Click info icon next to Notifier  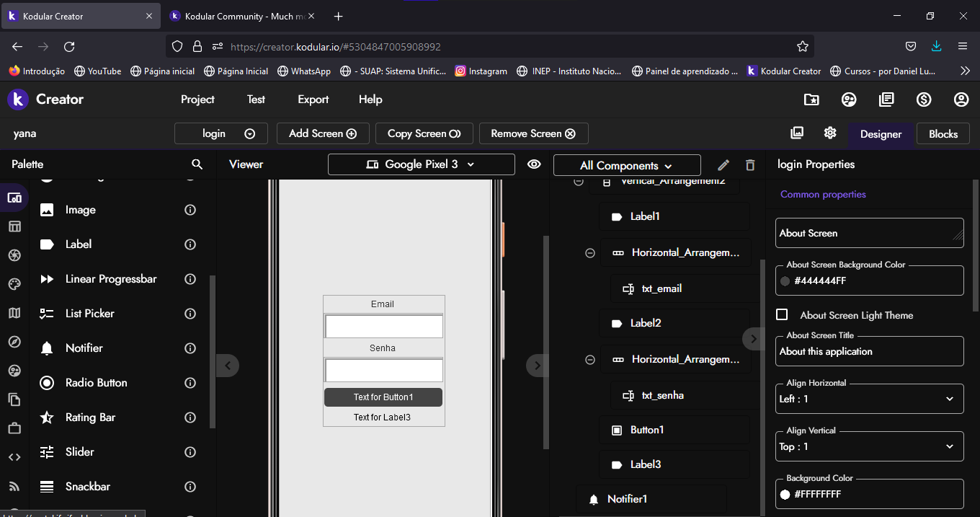pos(190,348)
